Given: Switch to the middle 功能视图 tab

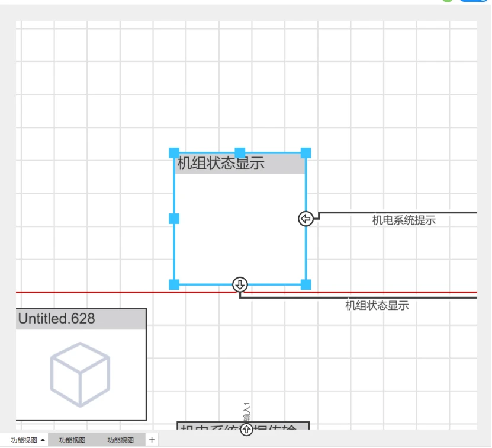Looking at the screenshot, I should click(x=72, y=440).
